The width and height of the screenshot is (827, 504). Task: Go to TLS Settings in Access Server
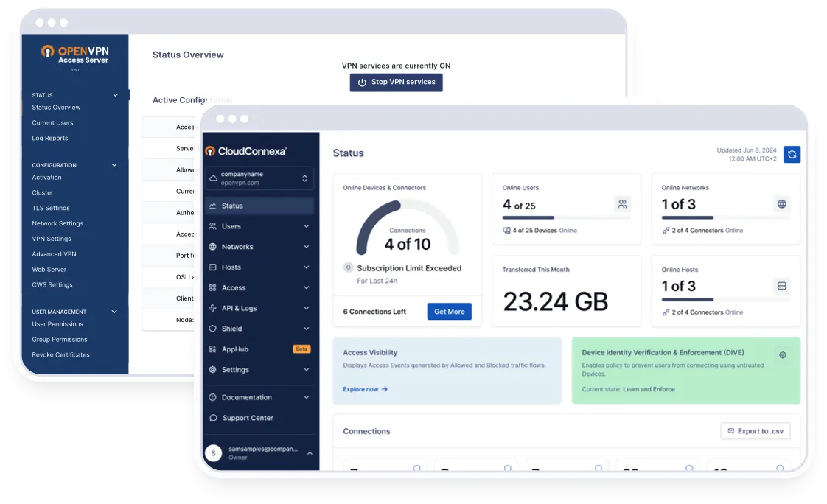pyautogui.click(x=51, y=209)
